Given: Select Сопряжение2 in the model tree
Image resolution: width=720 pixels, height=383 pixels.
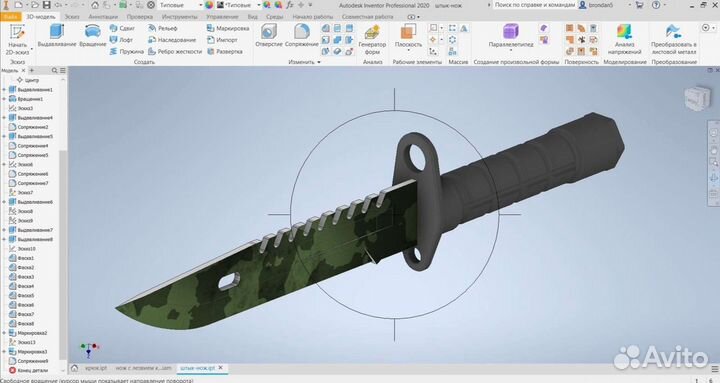Looking at the screenshot, I should point(28,127).
